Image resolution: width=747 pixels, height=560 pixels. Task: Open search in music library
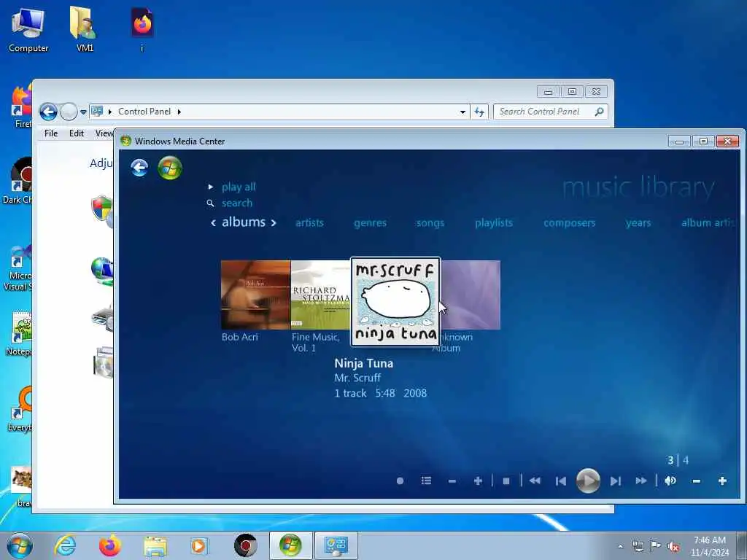pos(237,203)
